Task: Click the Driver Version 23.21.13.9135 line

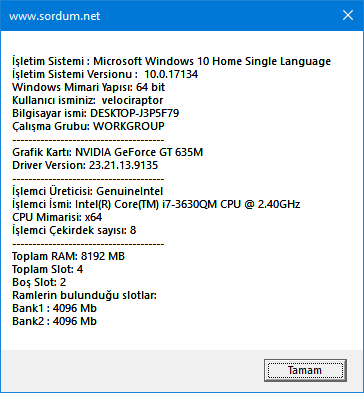Action: tap(85, 165)
